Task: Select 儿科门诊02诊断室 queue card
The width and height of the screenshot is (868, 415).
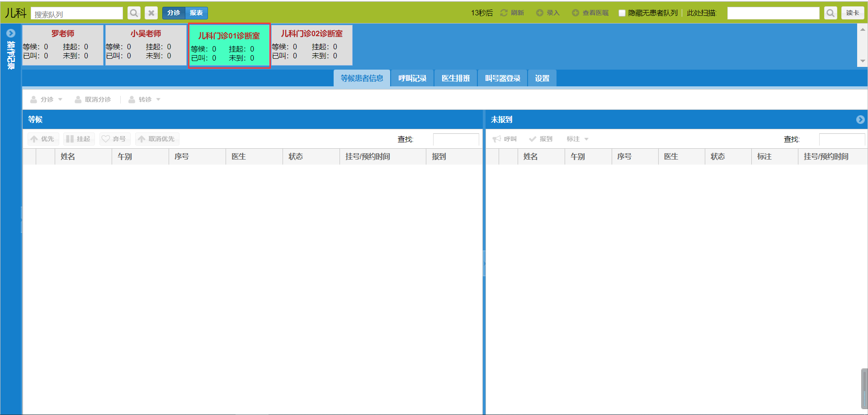Action: click(312, 45)
